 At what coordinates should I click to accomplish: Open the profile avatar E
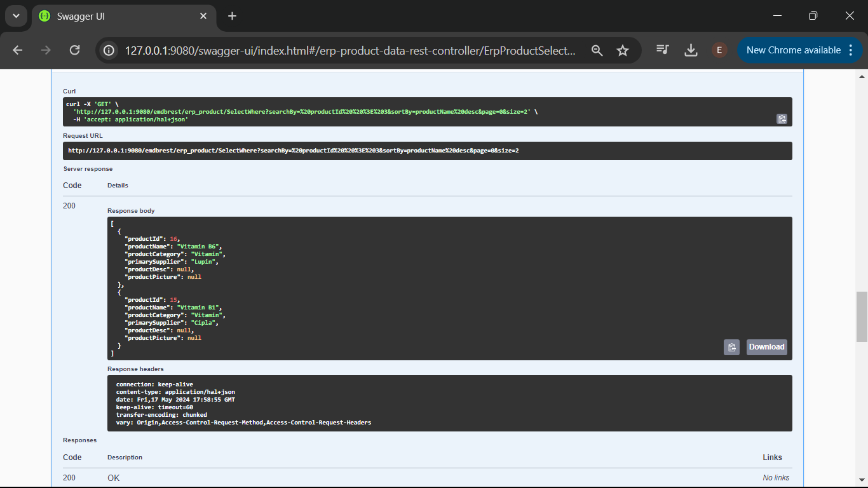719,50
